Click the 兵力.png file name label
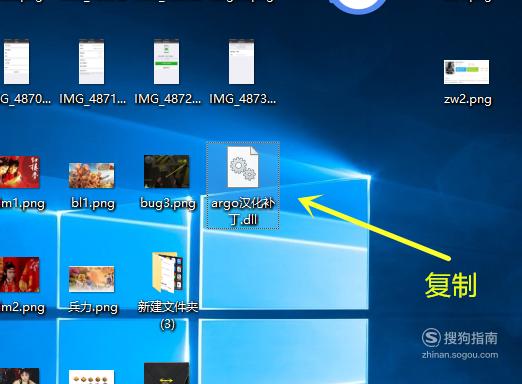The width and height of the screenshot is (522, 384). click(93, 307)
